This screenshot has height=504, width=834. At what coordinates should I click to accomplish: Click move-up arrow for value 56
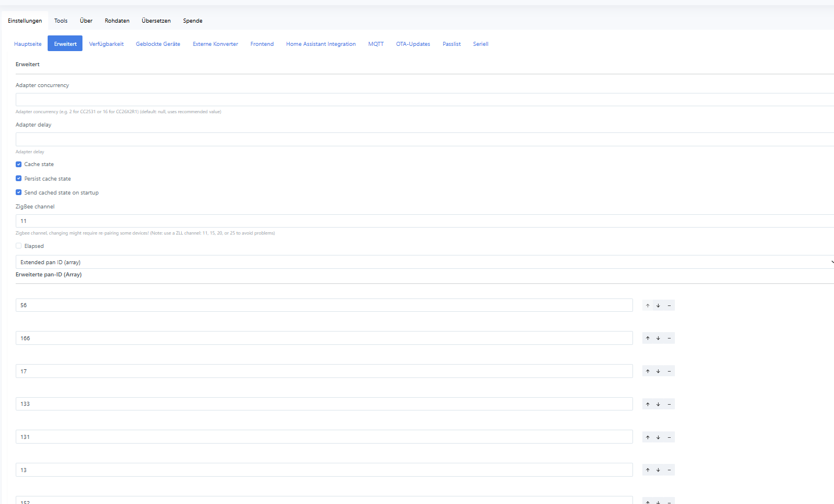click(648, 305)
